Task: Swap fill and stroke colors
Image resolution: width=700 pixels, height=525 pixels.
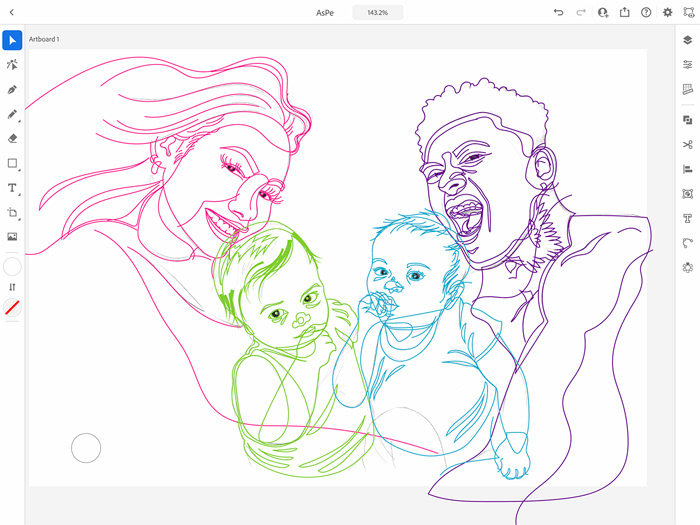Action: click(x=12, y=287)
